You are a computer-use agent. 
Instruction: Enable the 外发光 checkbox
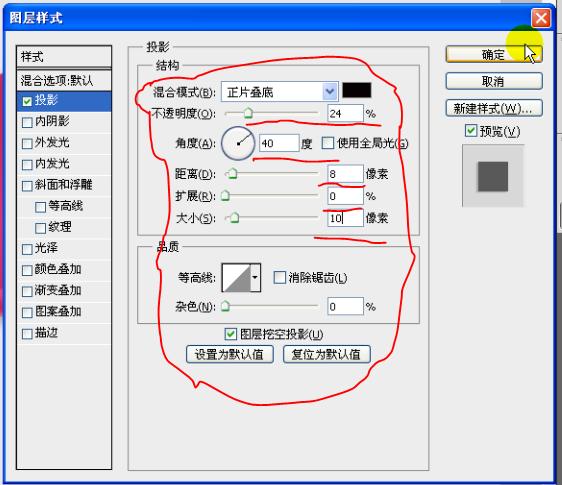27,144
